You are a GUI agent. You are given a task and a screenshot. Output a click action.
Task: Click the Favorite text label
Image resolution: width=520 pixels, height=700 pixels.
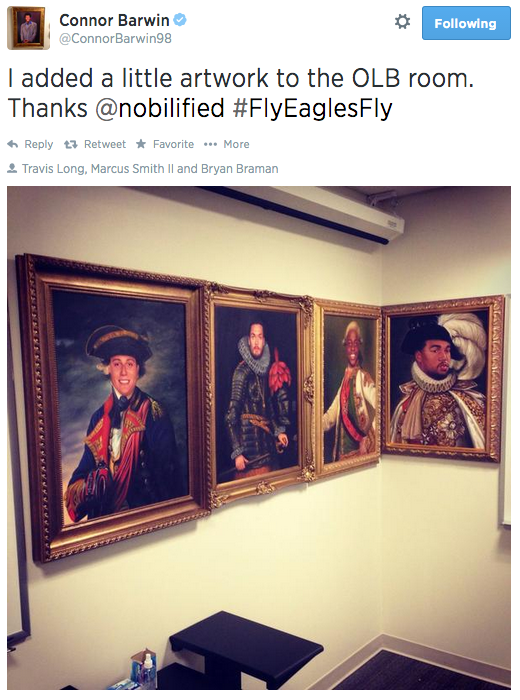tap(173, 144)
